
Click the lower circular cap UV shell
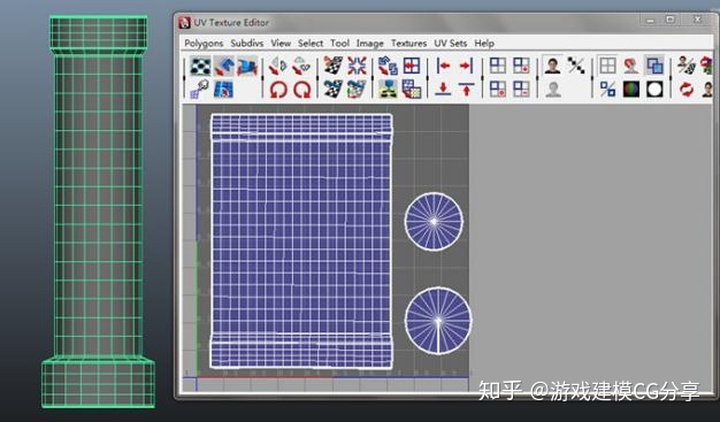(438, 321)
